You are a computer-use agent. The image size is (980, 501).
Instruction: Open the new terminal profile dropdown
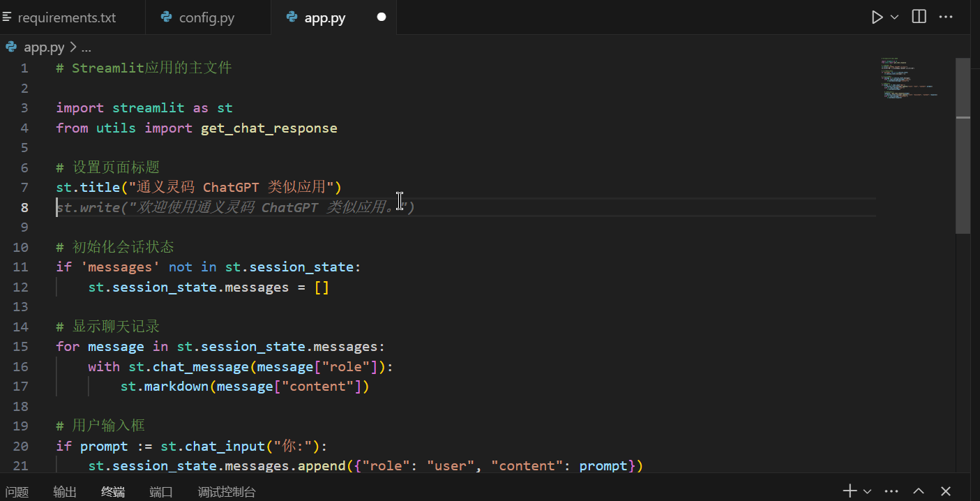[867, 491]
